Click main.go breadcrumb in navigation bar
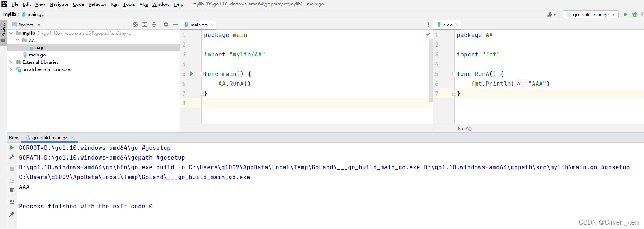 point(33,14)
